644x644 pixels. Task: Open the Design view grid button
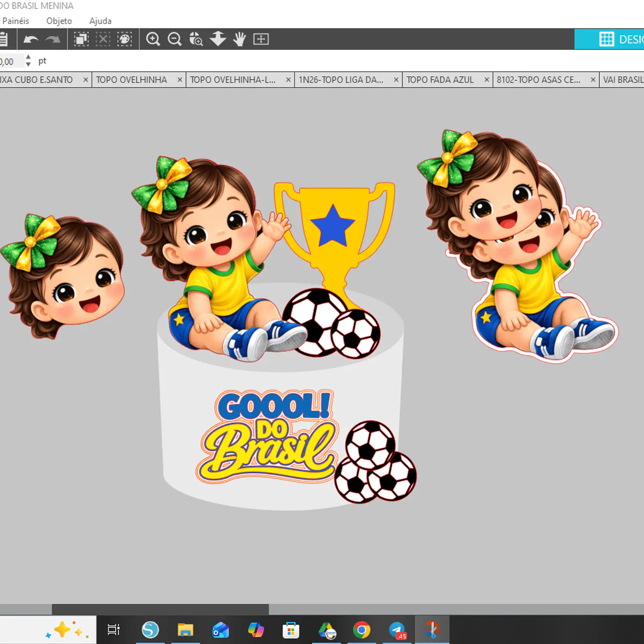pyautogui.click(x=609, y=39)
